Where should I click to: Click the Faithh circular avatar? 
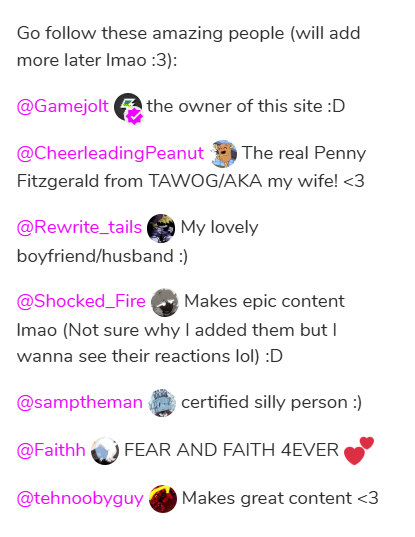click(105, 451)
